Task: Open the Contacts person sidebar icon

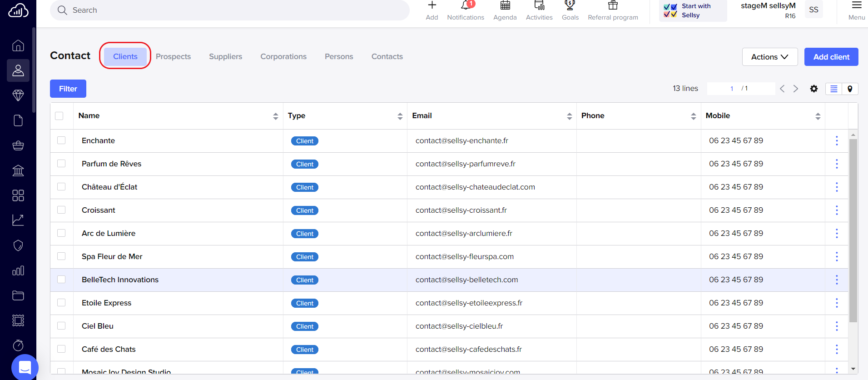Action: [x=18, y=70]
